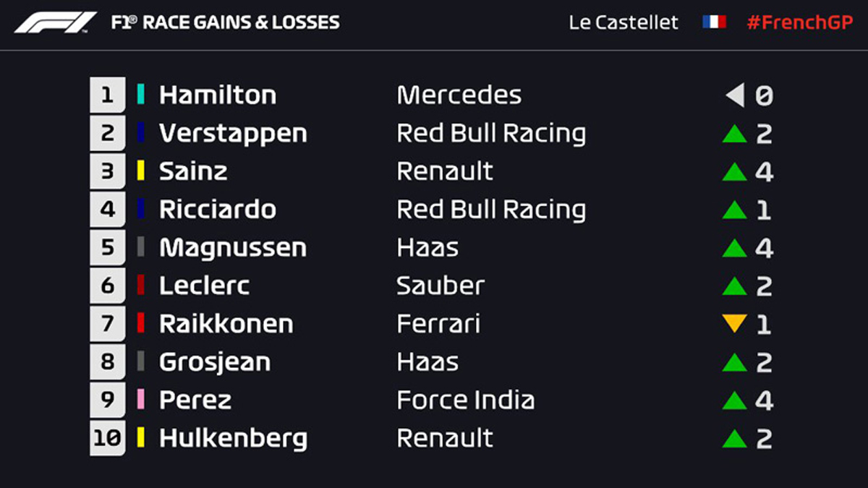Click Verstappen's green up arrow
Screen dimensions: 868x488
(x=734, y=133)
